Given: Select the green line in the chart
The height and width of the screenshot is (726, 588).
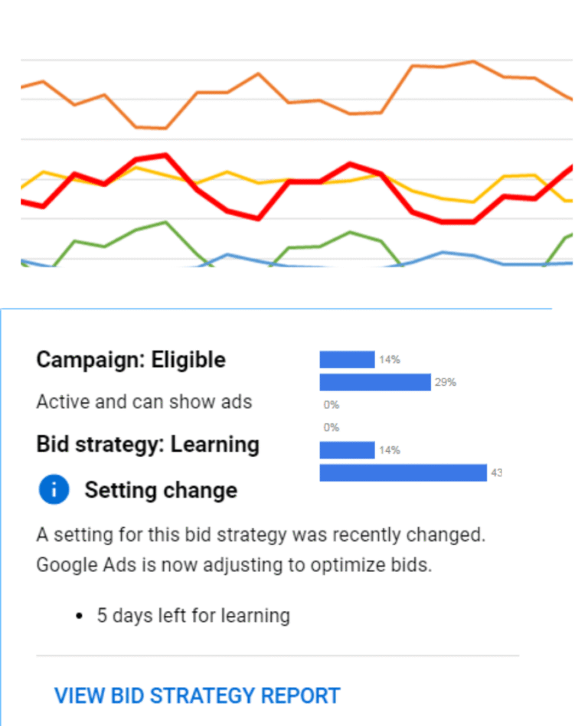Looking at the screenshot, I should pyautogui.click(x=165, y=223).
